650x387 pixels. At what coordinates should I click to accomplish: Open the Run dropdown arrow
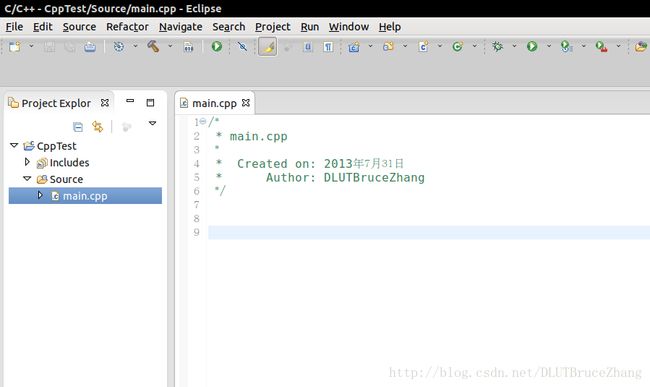tap(549, 46)
